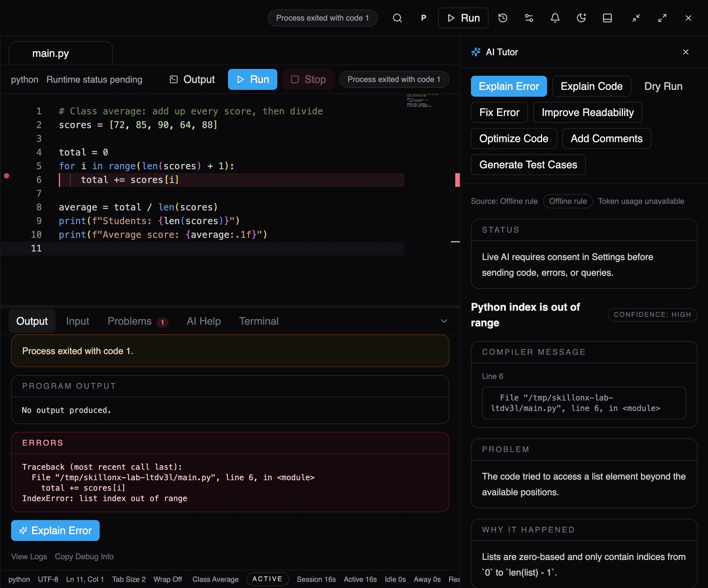This screenshot has height=588, width=708.
Task: Click the top bar Run button
Action: [x=463, y=18]
